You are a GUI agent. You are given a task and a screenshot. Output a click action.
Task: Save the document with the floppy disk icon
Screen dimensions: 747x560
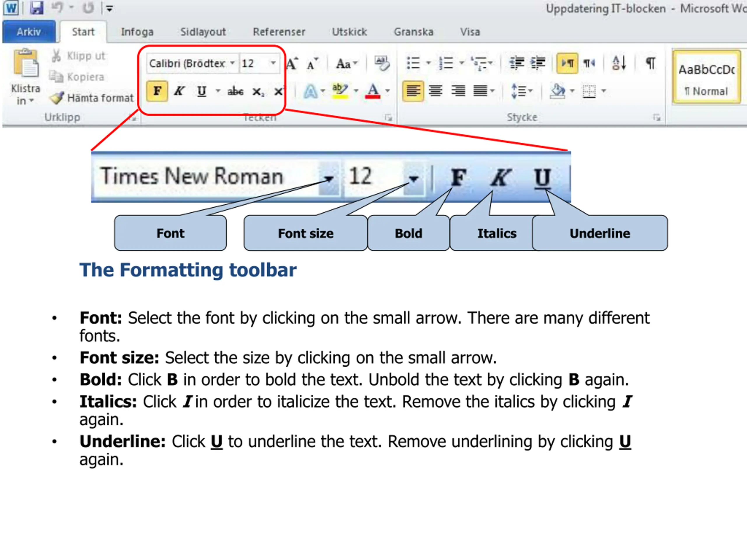[x=36, y=8]
